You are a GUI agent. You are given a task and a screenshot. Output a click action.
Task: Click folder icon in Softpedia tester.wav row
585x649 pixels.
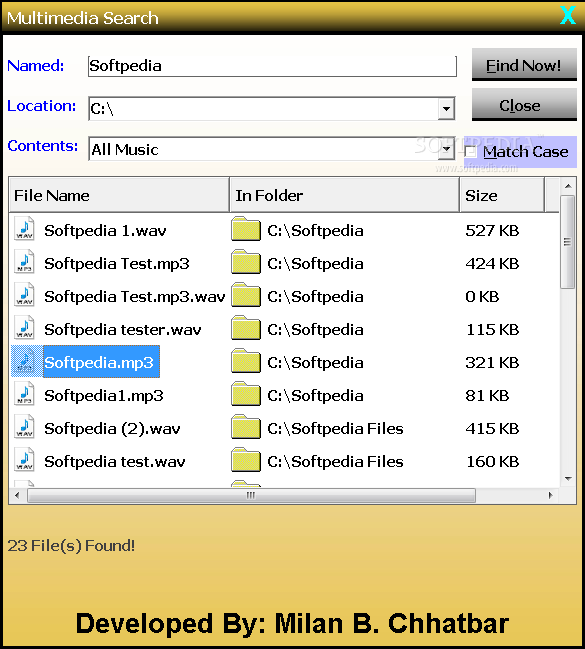(x=246, y=328)
